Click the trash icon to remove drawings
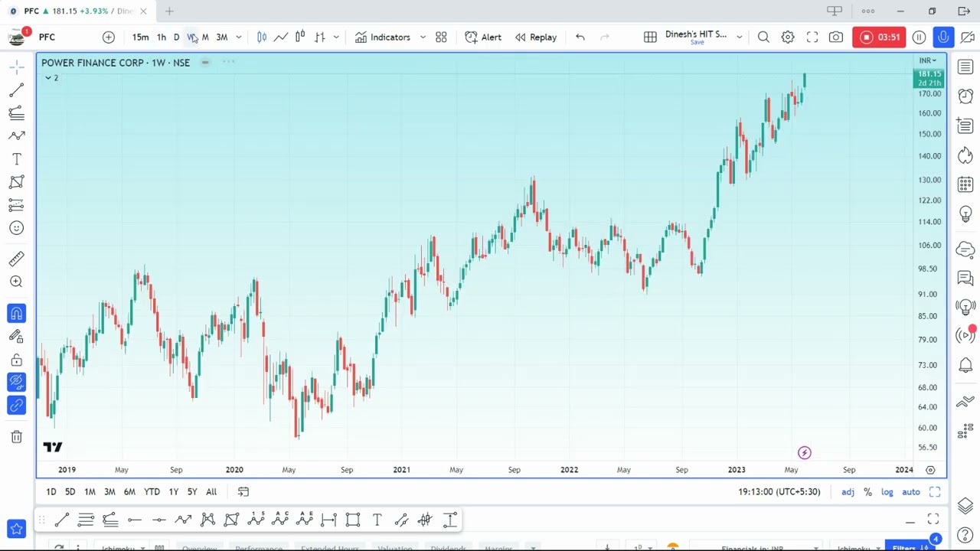980x551 pixels. (x=16, y=436)
